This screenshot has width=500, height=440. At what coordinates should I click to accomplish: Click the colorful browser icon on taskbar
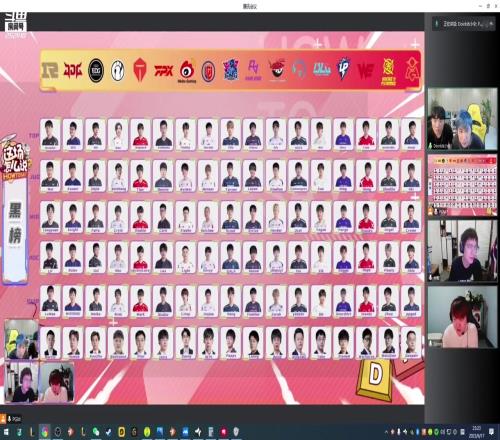(x=44, y=432)
